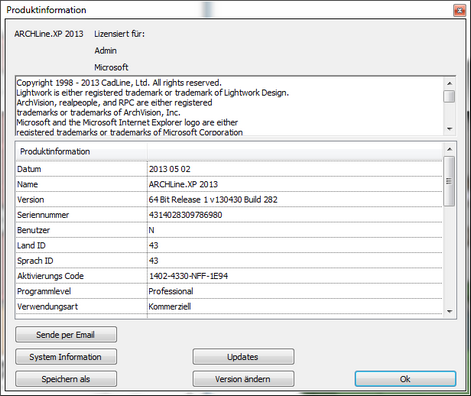This screenshot has height=396, width=471.
Task: Click the Kommerziell value
Action: (170, 307)
